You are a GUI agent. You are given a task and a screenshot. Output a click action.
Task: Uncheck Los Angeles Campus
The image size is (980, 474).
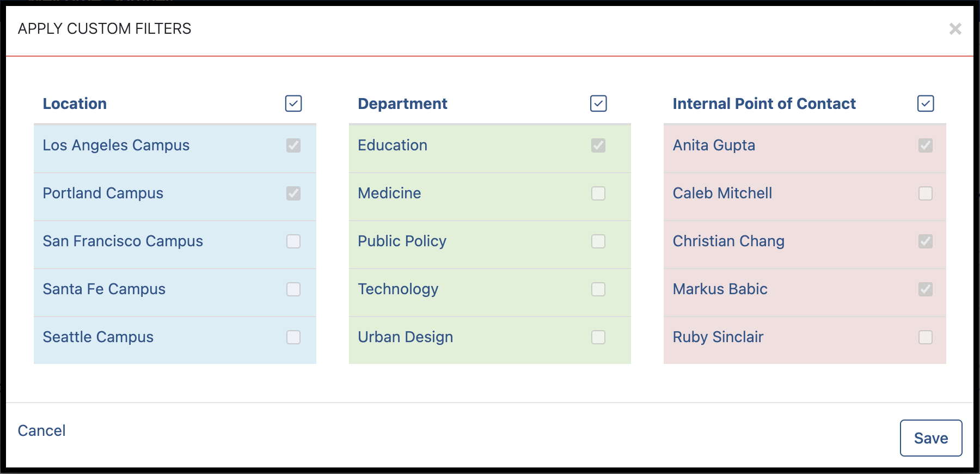(293, 145)
